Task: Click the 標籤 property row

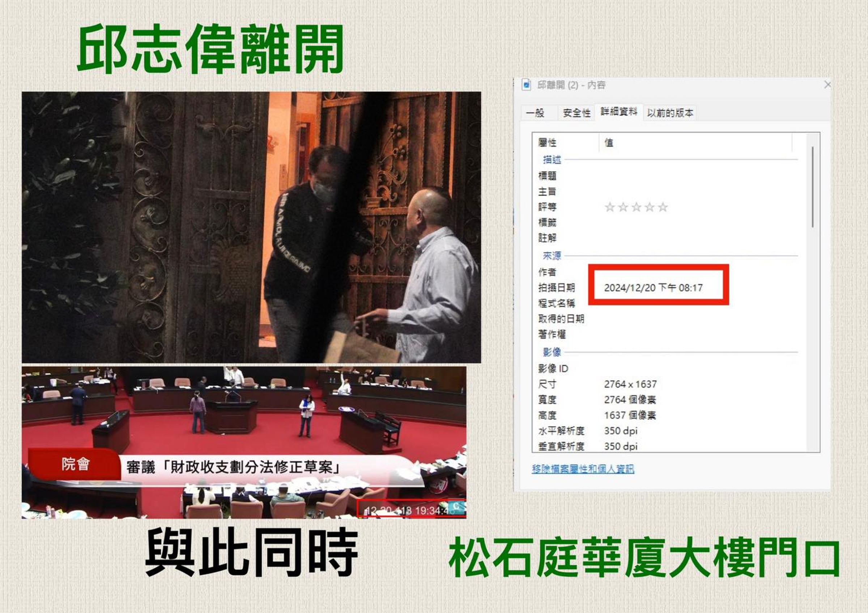Action: 668,222
